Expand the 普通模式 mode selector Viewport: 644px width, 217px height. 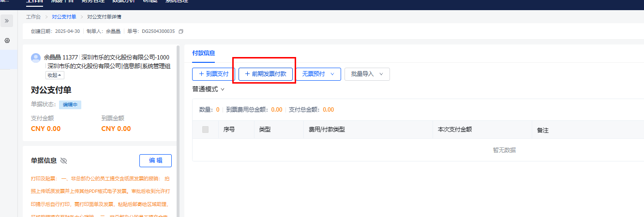209,89
